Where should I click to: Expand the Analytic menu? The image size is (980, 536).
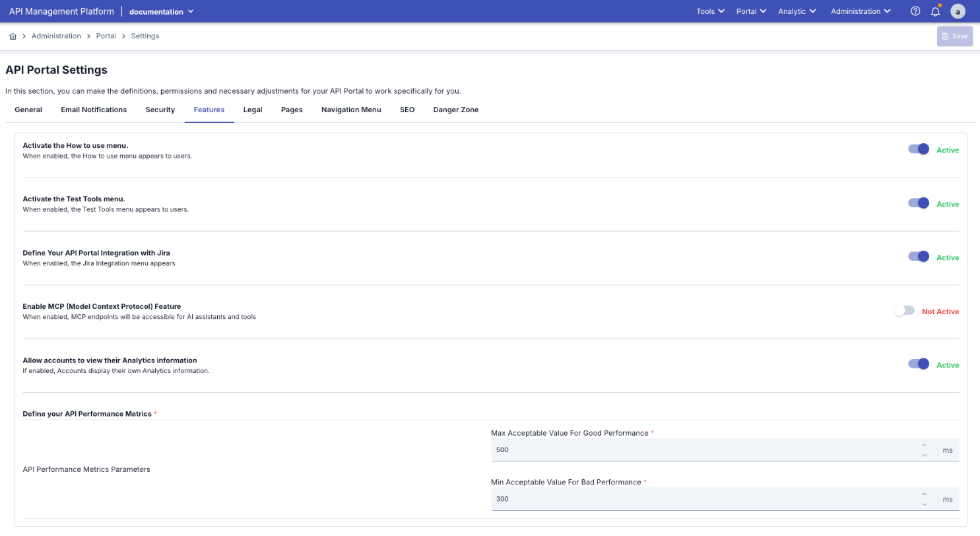[797, 11]
